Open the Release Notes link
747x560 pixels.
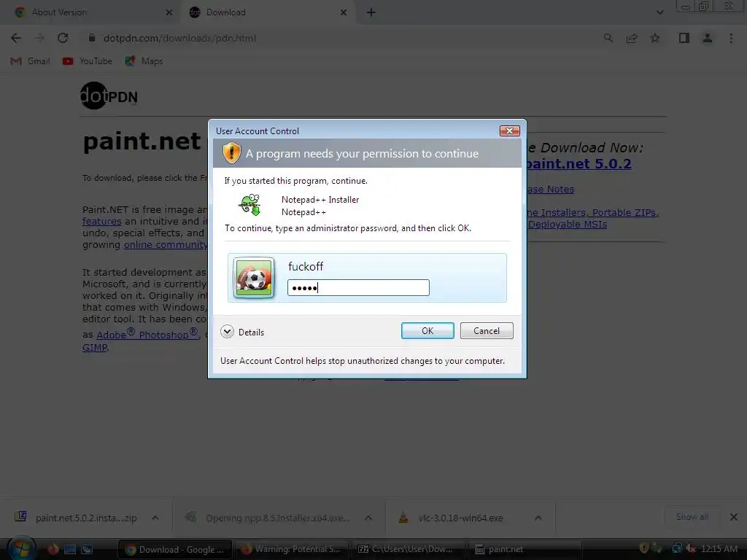pyautogui.click(x=550, y=189)
